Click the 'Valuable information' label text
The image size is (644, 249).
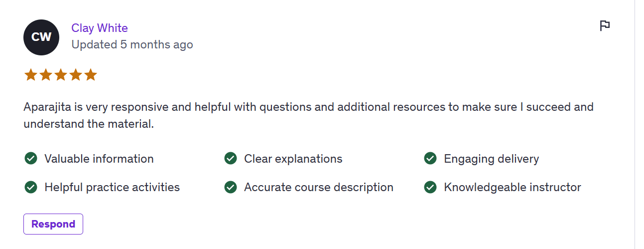pos(99,159)
